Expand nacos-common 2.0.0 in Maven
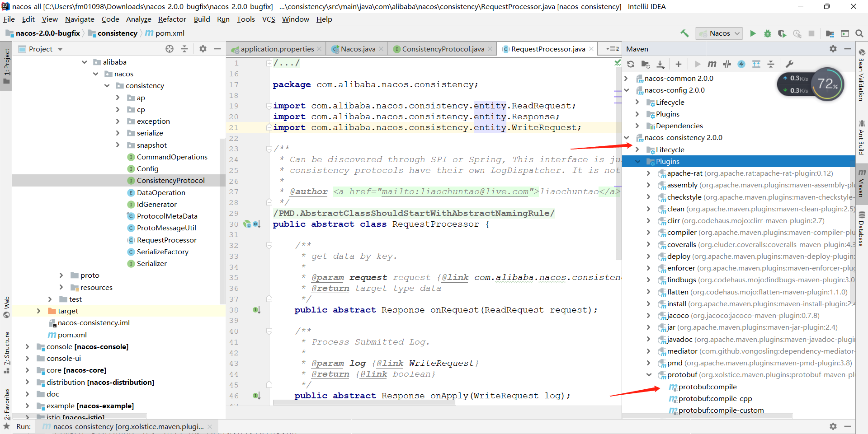The width and height of the screenshot is (868, 434). [x=627, y=78]
